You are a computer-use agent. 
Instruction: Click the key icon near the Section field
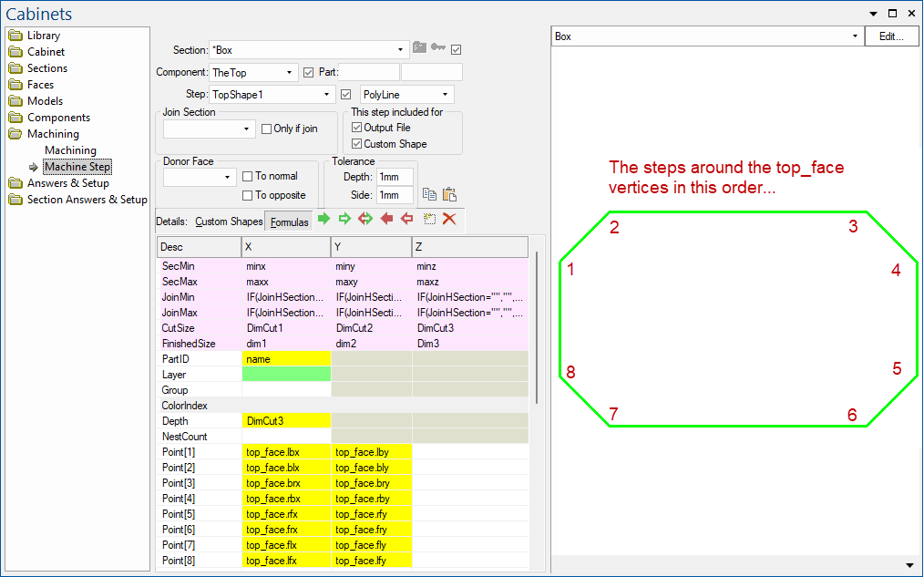tap(438, 47)
